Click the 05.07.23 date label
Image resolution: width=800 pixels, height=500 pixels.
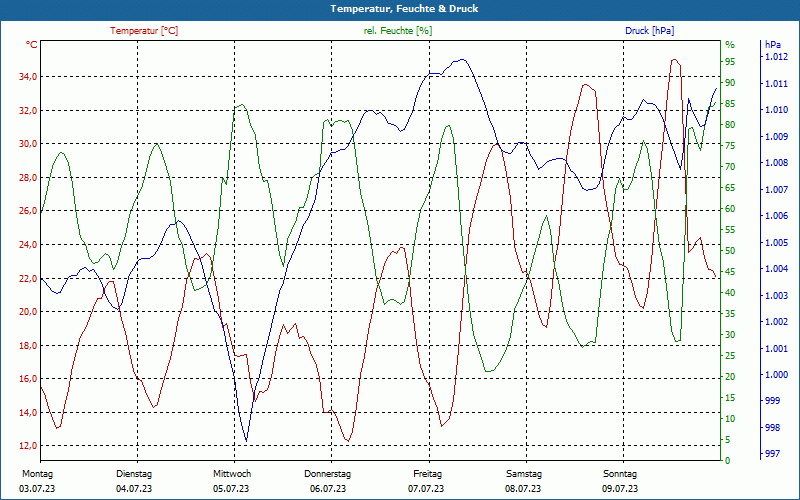pyautogui.click(x=231, y=489)
